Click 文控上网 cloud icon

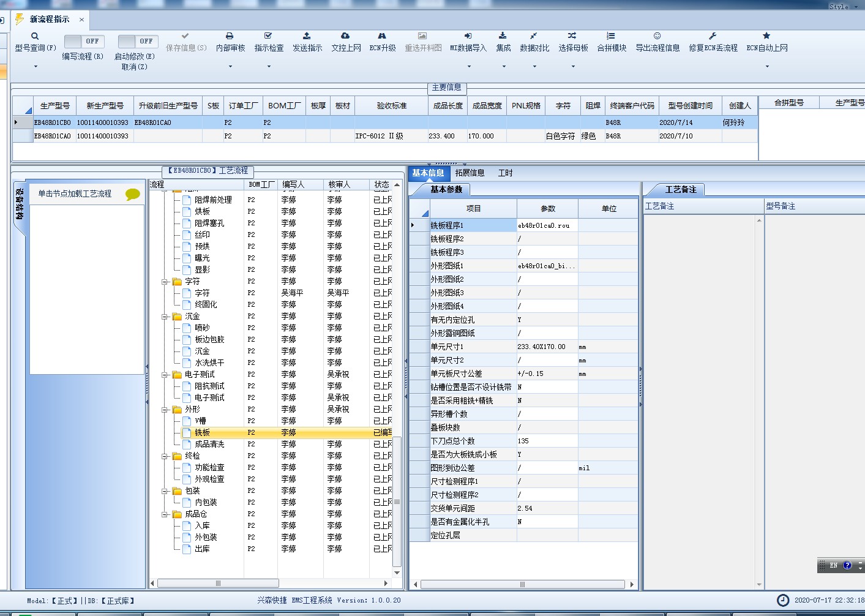click(x=345, y=36)
